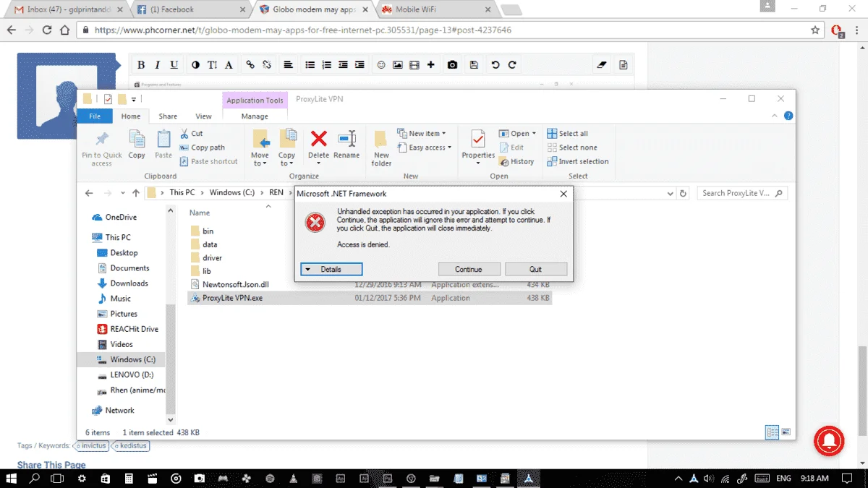Viewport: 868px width, 488px height.
Task: Click Copy path in the Clipboard group
Action: pos(202,147)
